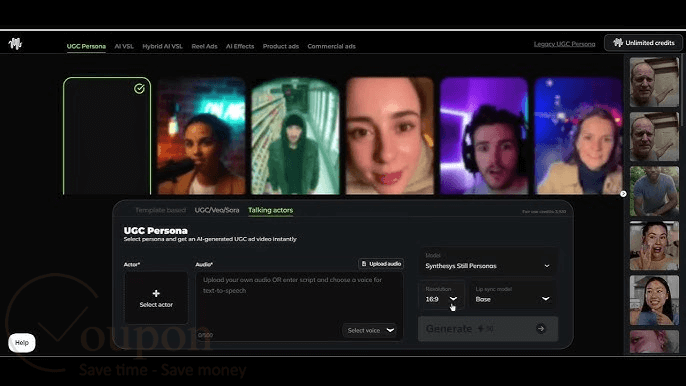Select the close-up woman face video
The width and height of the screenshot is (686, 386).
(390, 136)
